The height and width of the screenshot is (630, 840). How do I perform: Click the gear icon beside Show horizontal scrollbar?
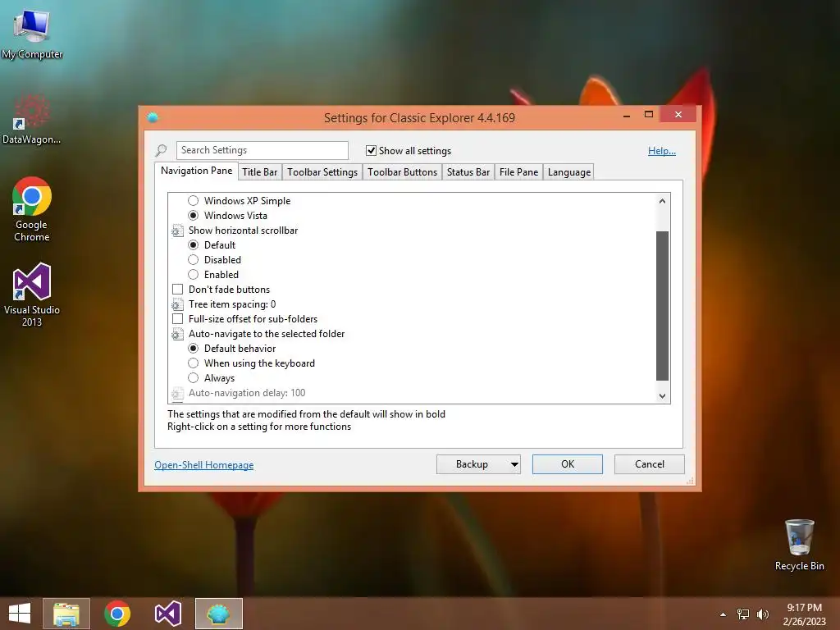[177, 231]
